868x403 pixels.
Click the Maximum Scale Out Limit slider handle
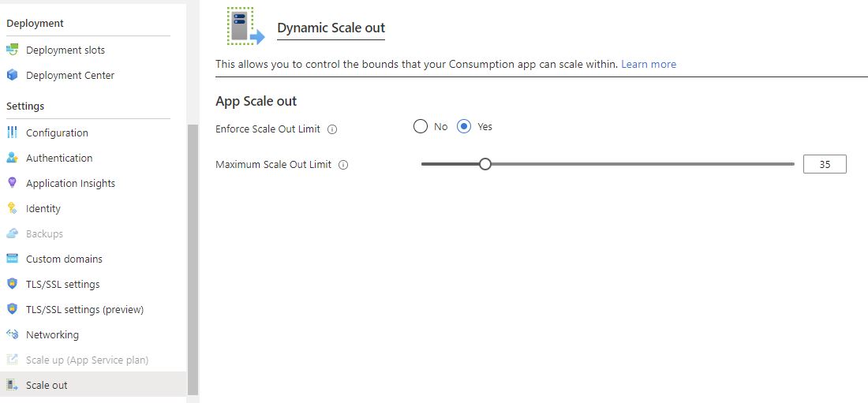[x=485, y=164]
